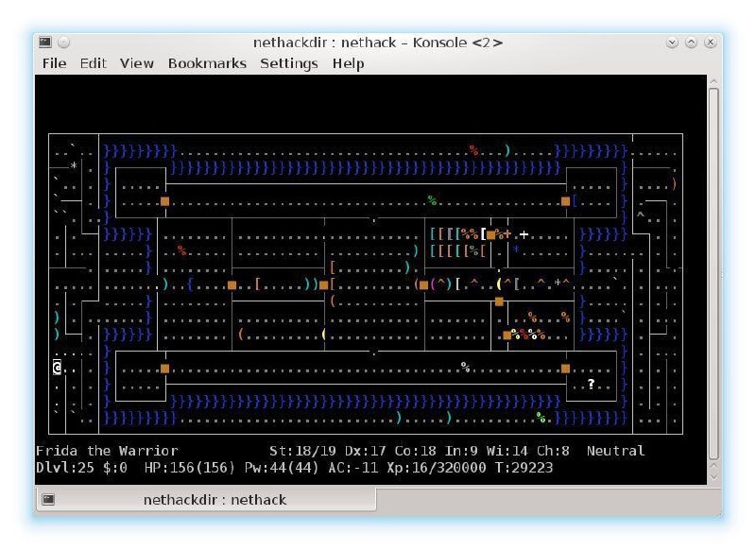Click the 'In:9' stat
Screen dimensions: 756x550
[x=461, y=451]
